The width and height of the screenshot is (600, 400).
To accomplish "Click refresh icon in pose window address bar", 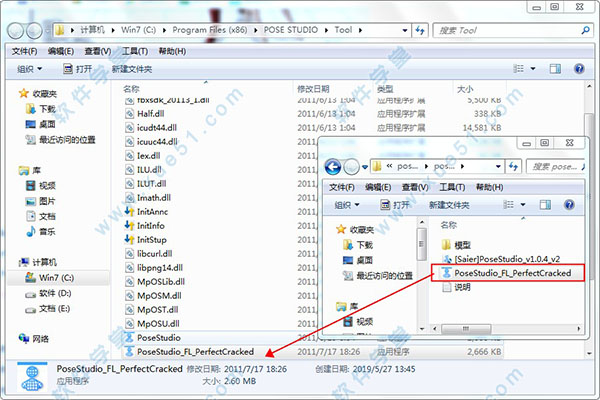I will pyautogui.click(x=513, y=167).
